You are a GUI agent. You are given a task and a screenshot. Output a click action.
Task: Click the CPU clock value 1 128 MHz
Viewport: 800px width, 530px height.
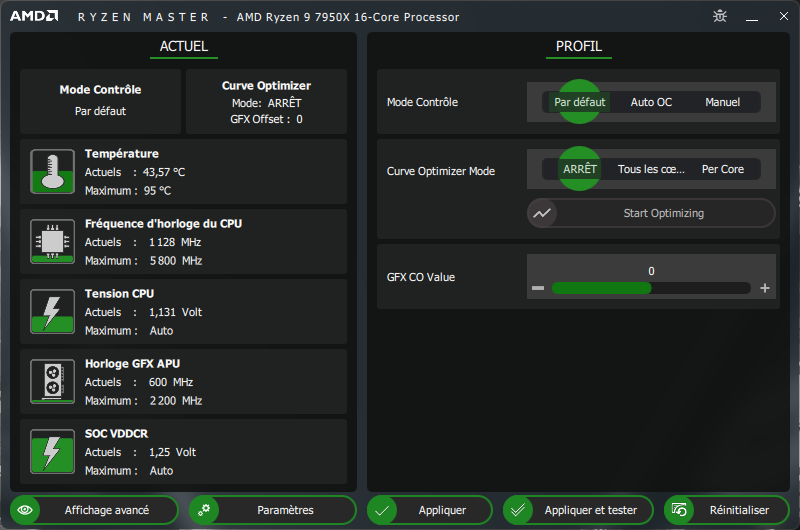175,242
